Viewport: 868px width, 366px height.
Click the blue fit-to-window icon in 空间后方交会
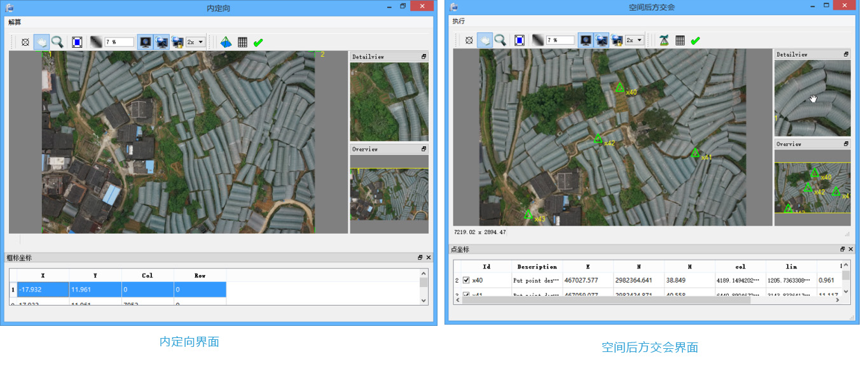tap(520, 40)
